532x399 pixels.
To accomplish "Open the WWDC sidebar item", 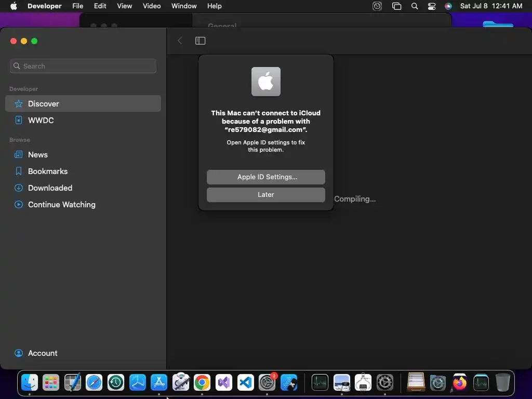I will pyautogui.click(x=83, y=120).
